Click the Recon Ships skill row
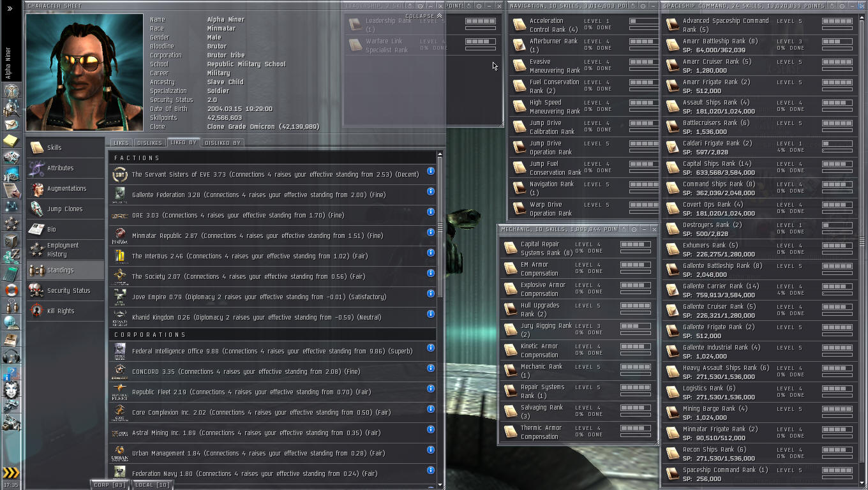 click(x=760, y=454)
